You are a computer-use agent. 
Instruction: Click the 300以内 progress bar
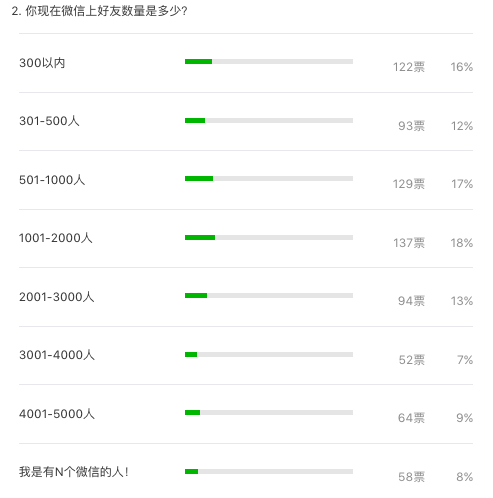tap(269, 61)
